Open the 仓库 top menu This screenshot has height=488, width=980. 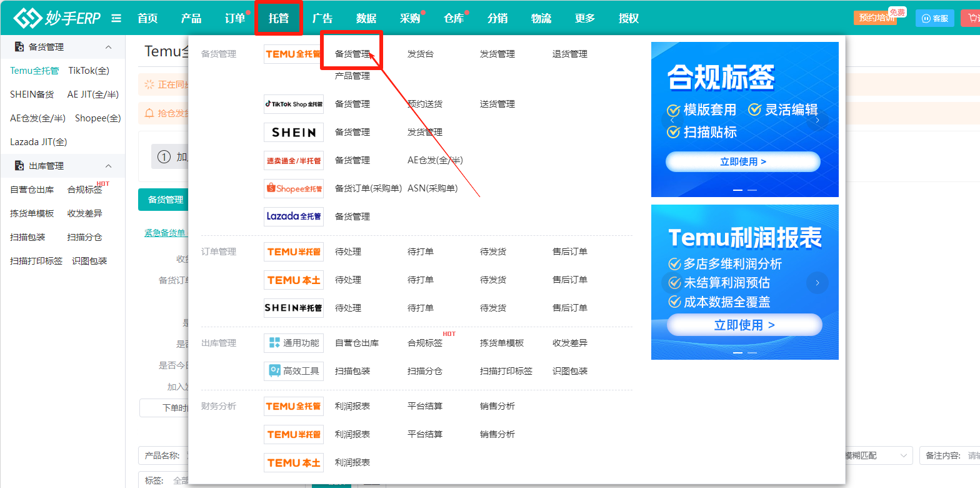[454, 18]
